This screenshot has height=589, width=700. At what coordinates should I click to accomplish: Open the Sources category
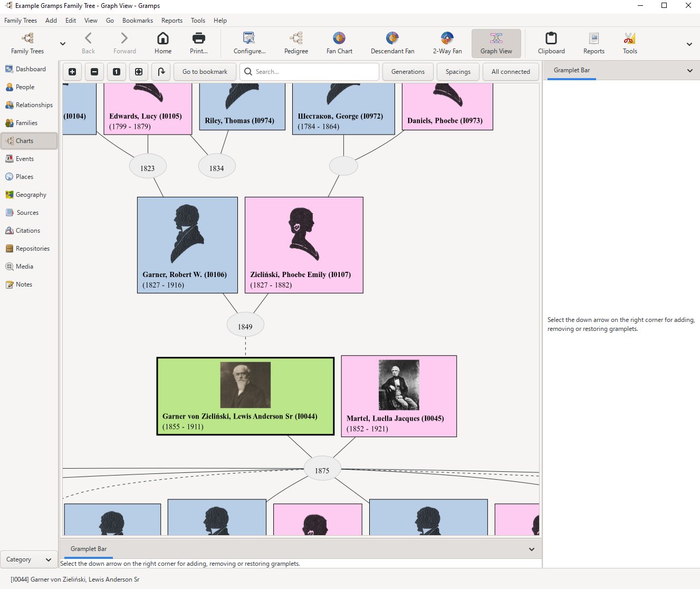(29, 213)
